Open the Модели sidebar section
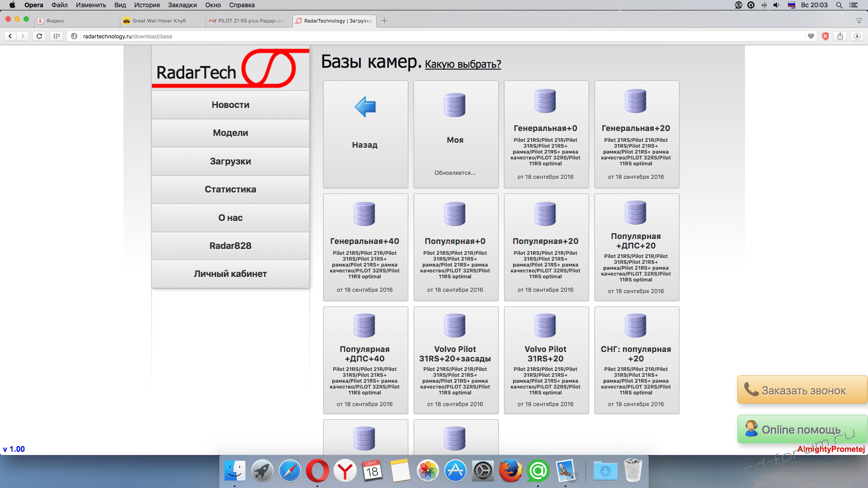Viewport: 868px width, 488px height. [x=231, y=133]
